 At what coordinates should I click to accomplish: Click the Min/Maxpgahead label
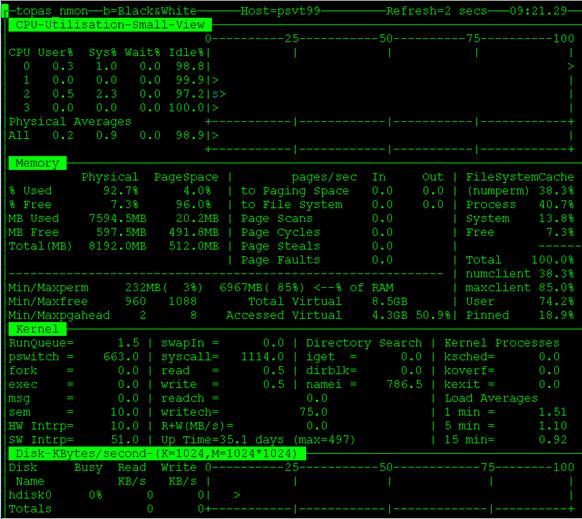pos(59,316)
